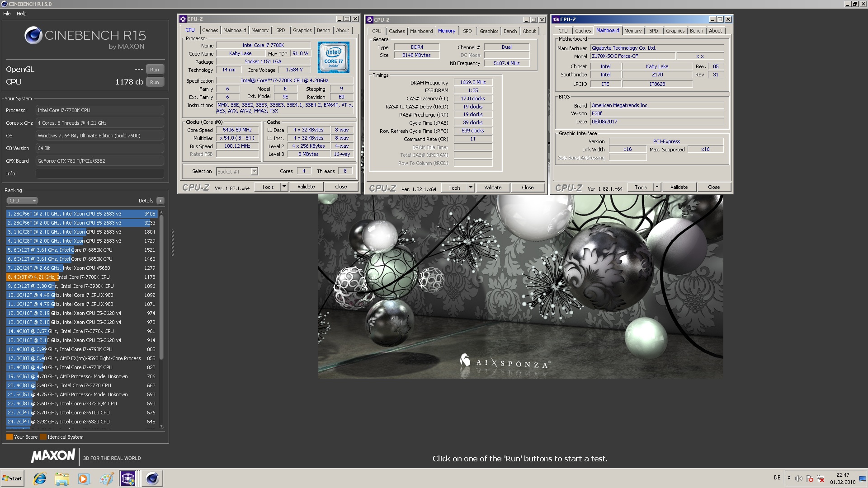The width and height of the screenshot is (868, 488).
Task: Click the Cinebench window restore button
Action: click(854, 4)
